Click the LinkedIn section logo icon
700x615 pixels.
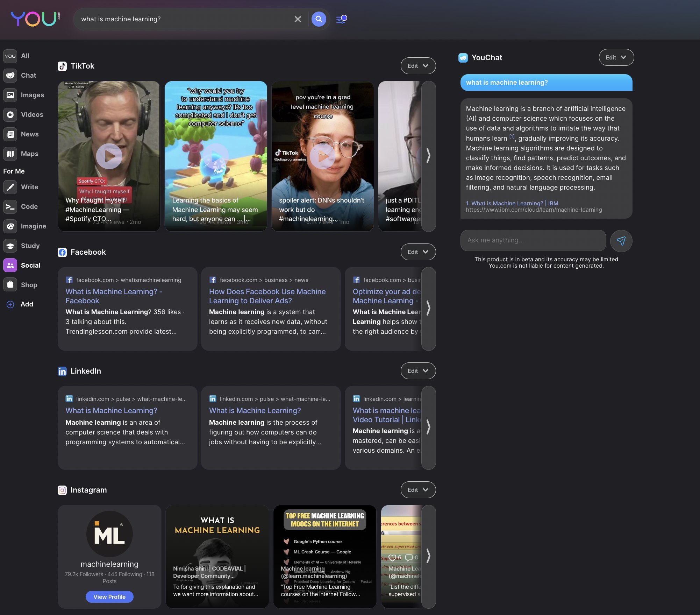[62, 371]
